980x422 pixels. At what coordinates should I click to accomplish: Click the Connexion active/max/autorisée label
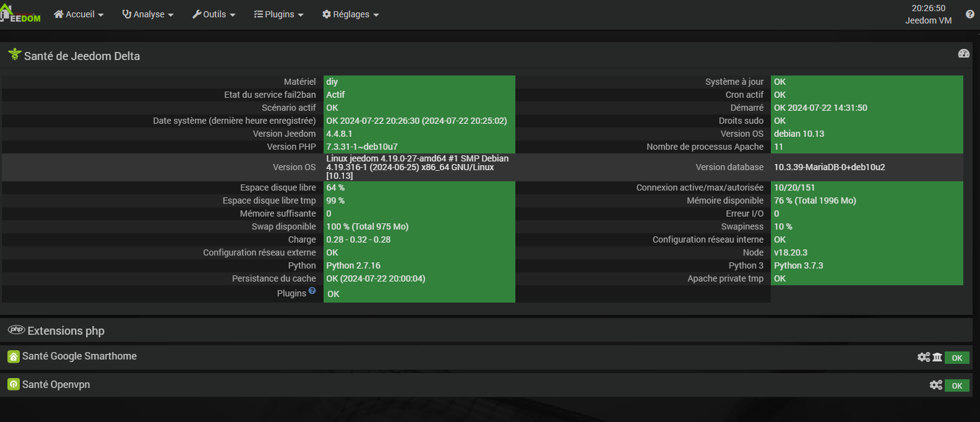tap(700, 187)
